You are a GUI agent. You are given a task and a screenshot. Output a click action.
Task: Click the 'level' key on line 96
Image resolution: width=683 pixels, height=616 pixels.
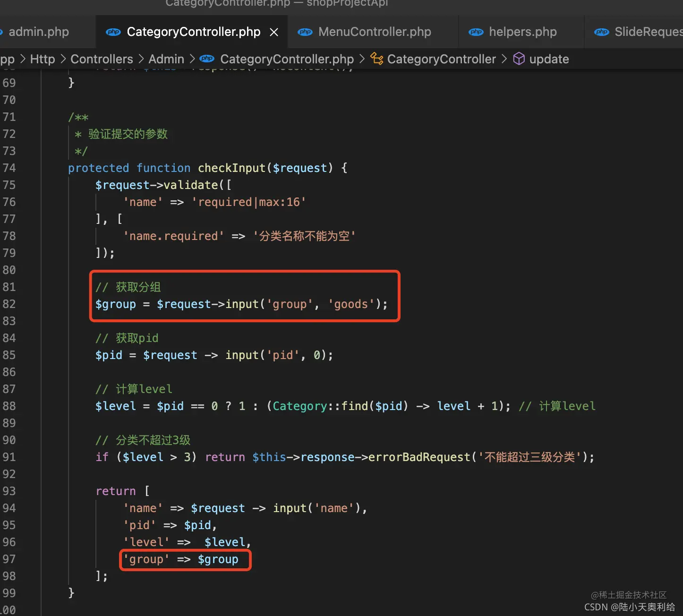(x=146, y=542)
